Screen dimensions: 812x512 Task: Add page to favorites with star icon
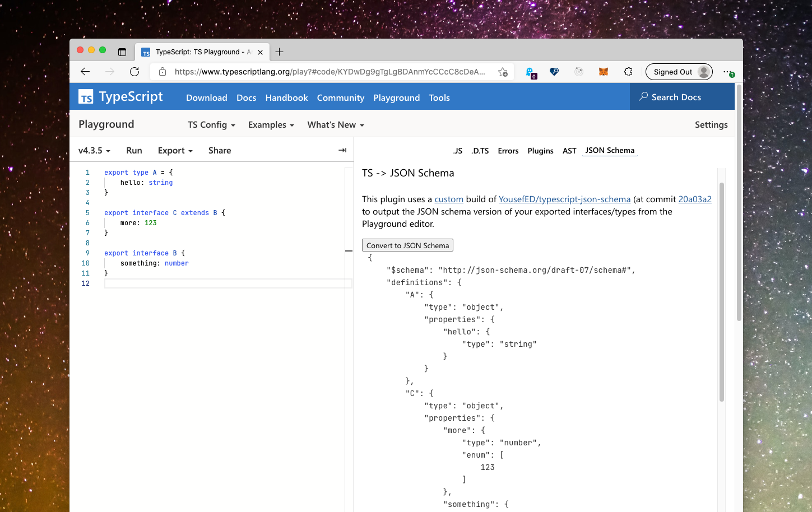tap(503, 72)
